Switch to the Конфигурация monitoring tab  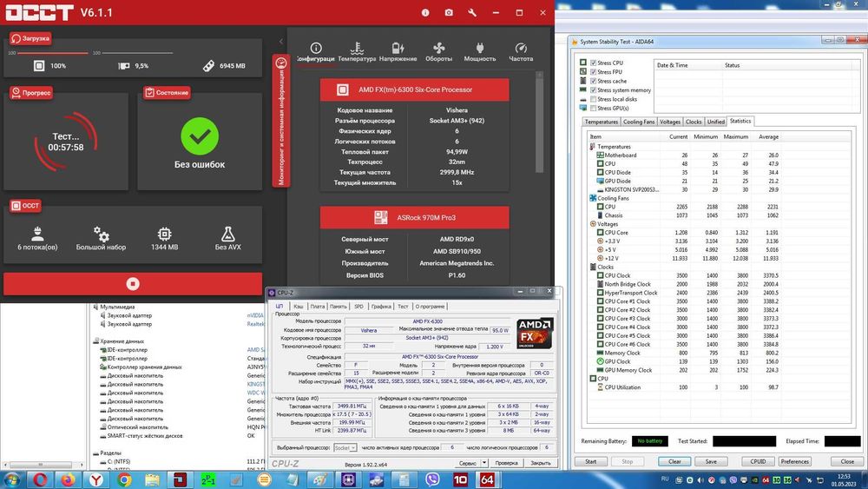tap(316, 52)
